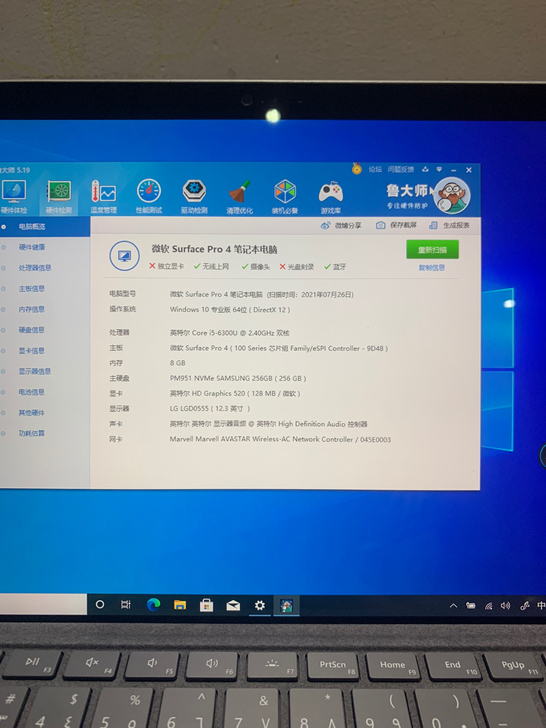
Task: Open File Explorer from the taskbar
Action: coord(180,605)
